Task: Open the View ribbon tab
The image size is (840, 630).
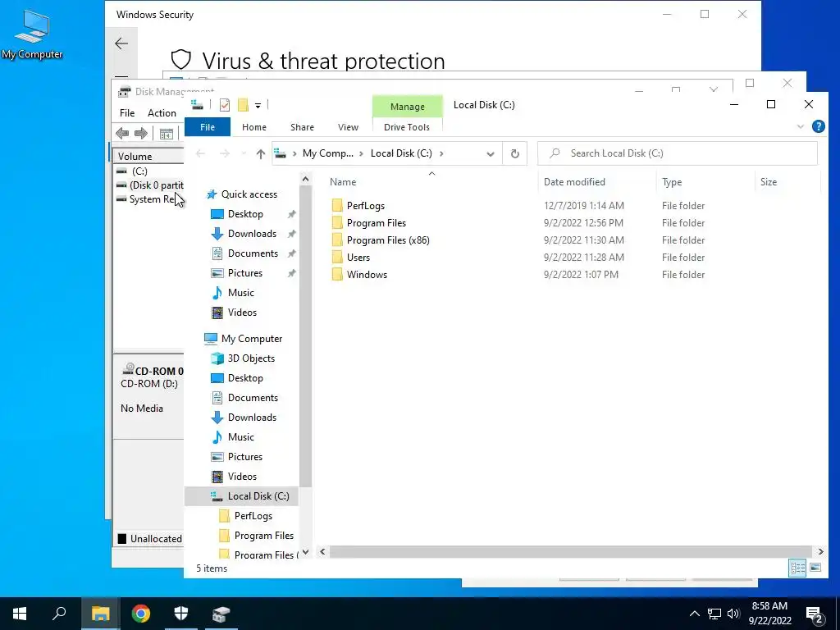Action: 348,127
